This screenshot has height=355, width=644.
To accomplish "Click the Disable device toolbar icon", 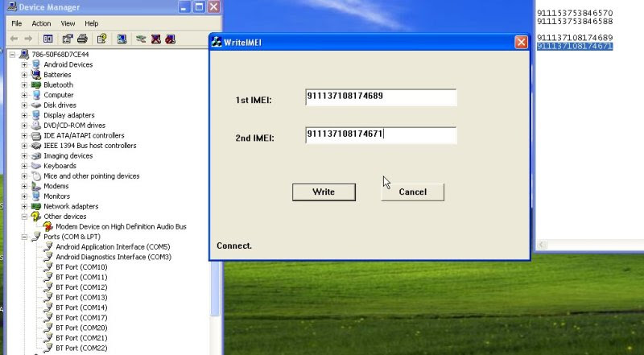I will [170, 39].
